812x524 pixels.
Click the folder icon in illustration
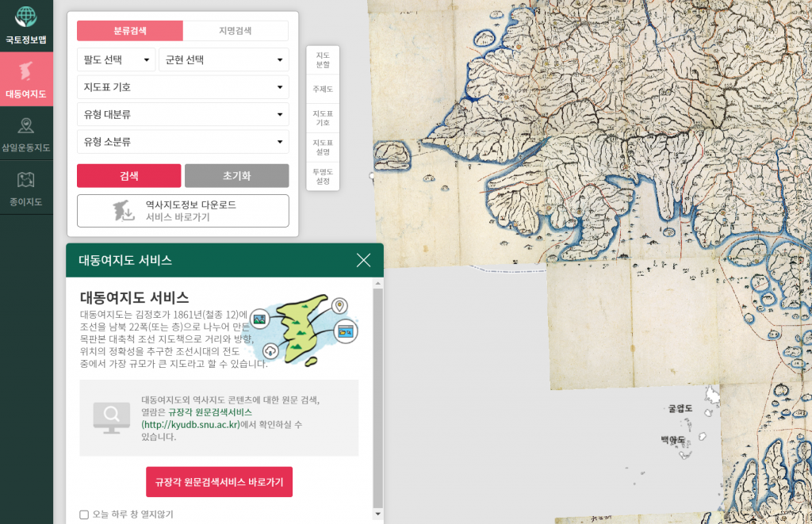(x=346, y=331)
